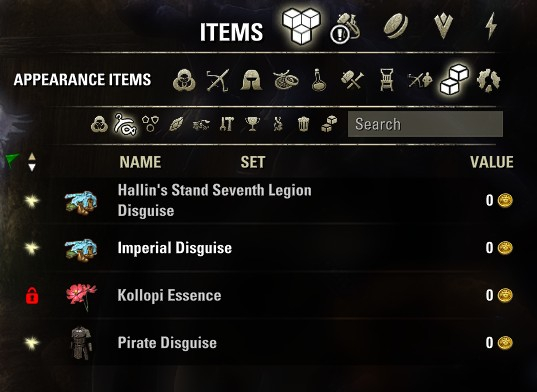
Task: Toggle new-item star on Imperial Disguise
Action: (32, 248)
